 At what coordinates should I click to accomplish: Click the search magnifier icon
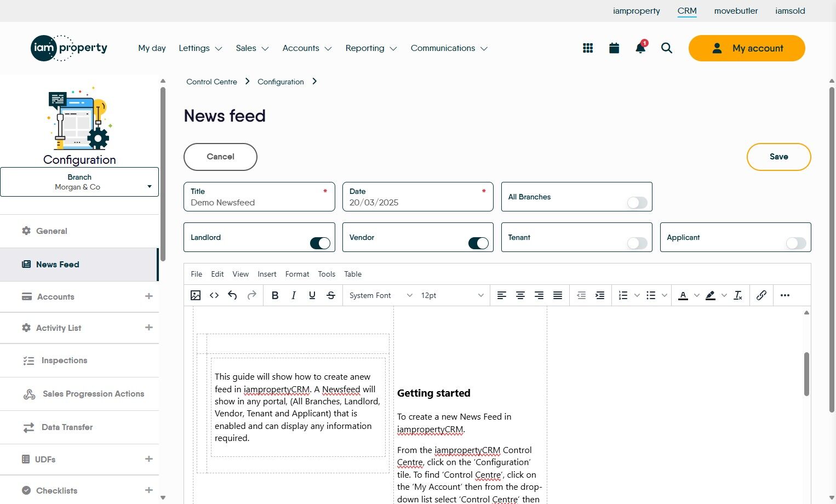(x=667, y=48)
